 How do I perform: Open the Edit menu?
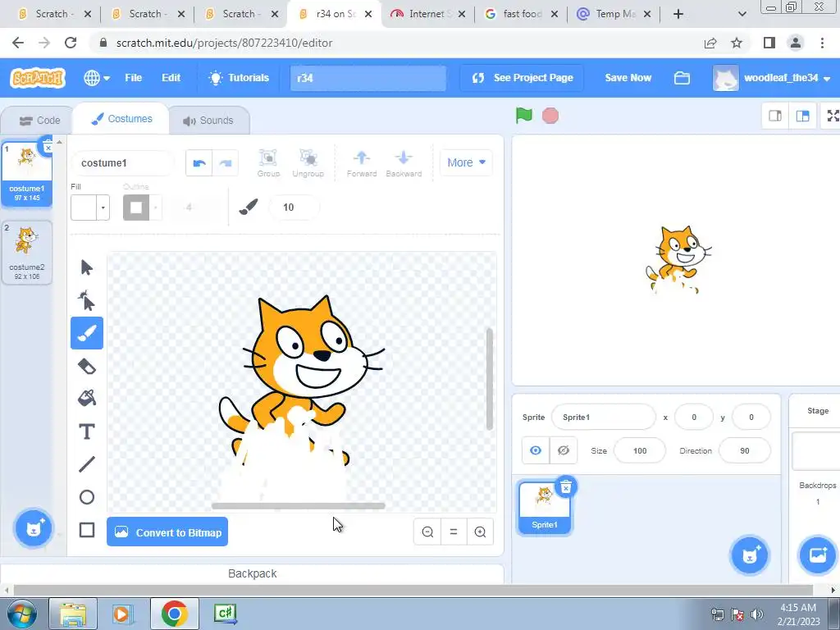(171, 78)
